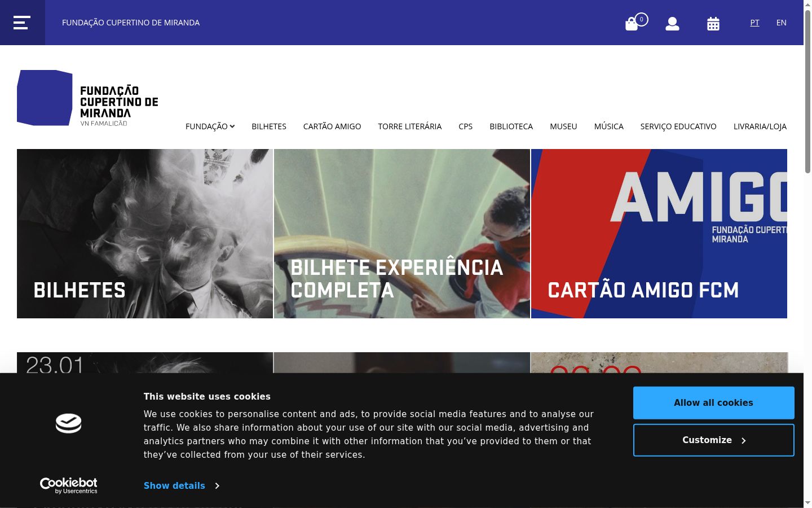This screenshot has height=508, width=812.
Task: Open the Bilhetes menu item
Action: [x=269, y=126]
